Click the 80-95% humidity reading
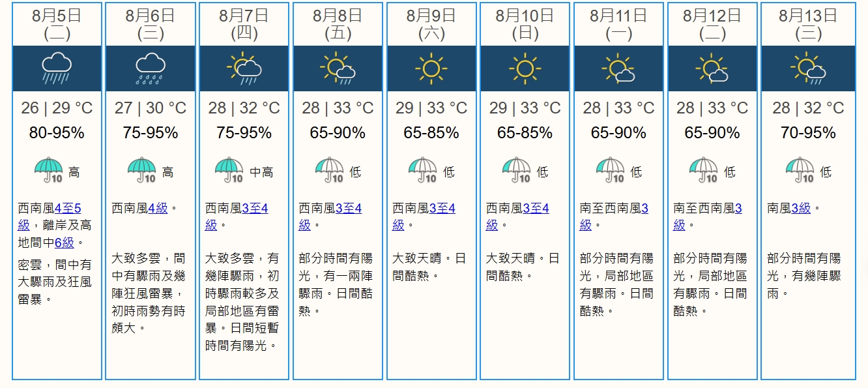Image resolution: width=868 pixels, height=388 pixels. [x=57, y=134]
